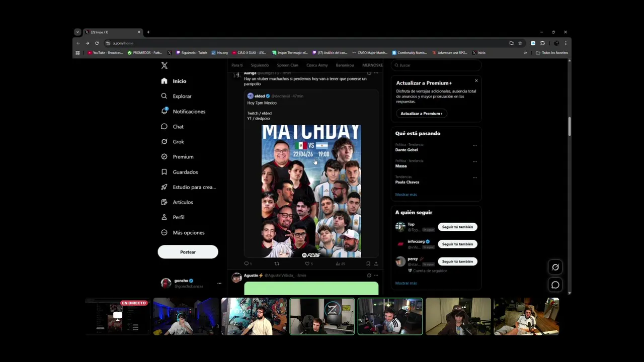Open Guardados bookmarks in the sidebar

[x=180, y=172]
